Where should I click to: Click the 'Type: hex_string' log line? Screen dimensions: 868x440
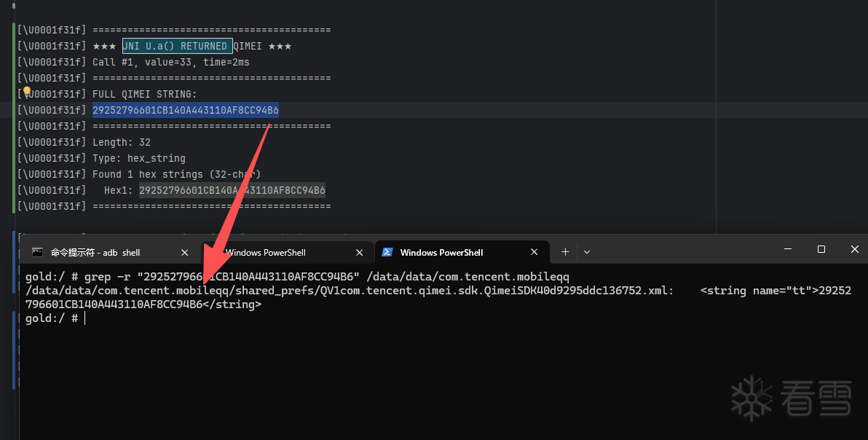[139, 158]
